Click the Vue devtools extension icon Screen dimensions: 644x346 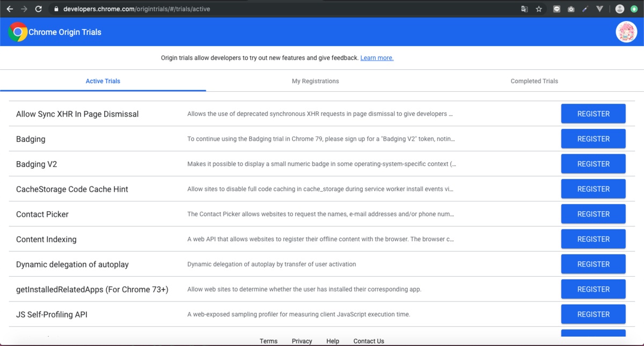600,9
